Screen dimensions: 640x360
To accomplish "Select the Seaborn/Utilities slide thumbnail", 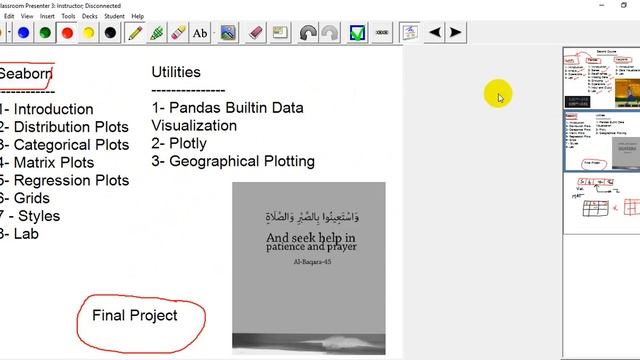I will 602,141.
